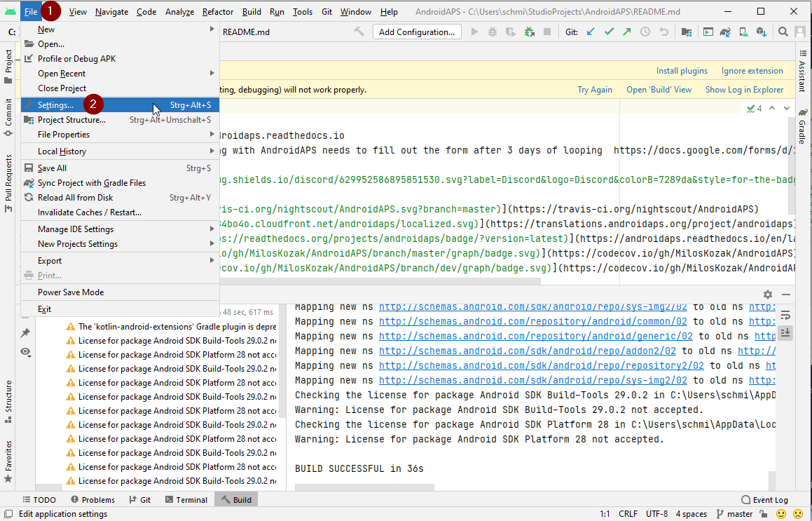The width and height of the screenshot is (812, 521).
Task: Open the File menu
Action: (x=31, y=11)
